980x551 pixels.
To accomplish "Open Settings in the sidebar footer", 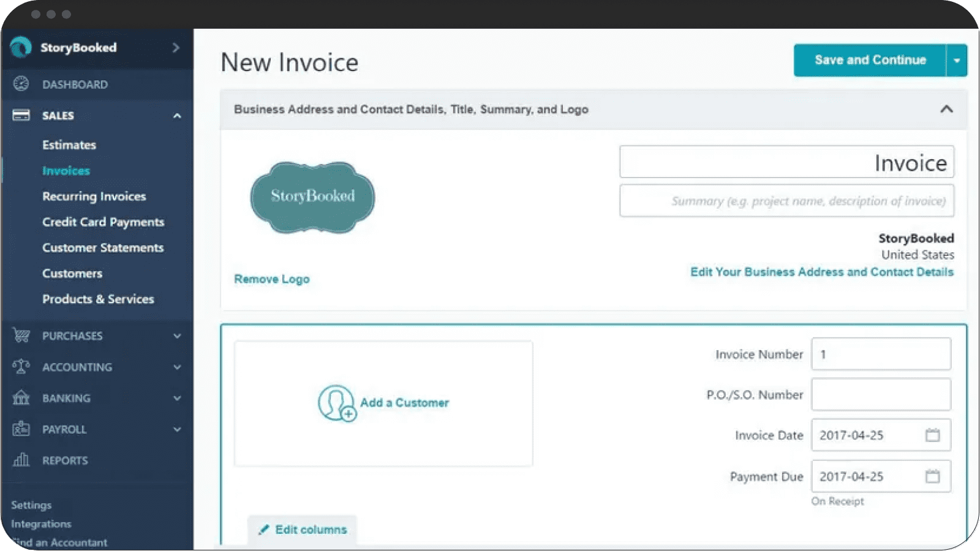I will click(31, 505).
